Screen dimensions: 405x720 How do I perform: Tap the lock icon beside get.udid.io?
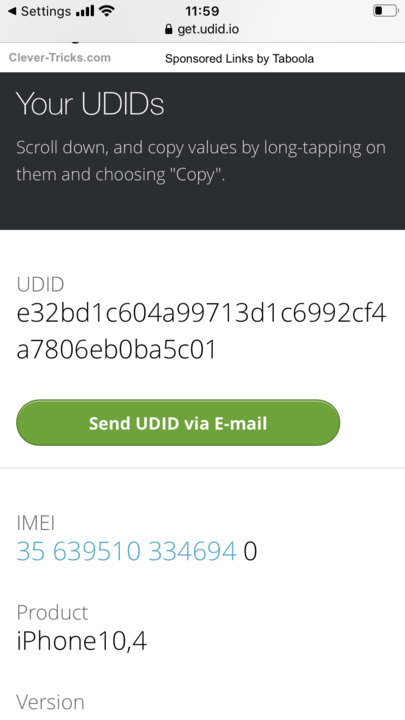coord(169,29)
